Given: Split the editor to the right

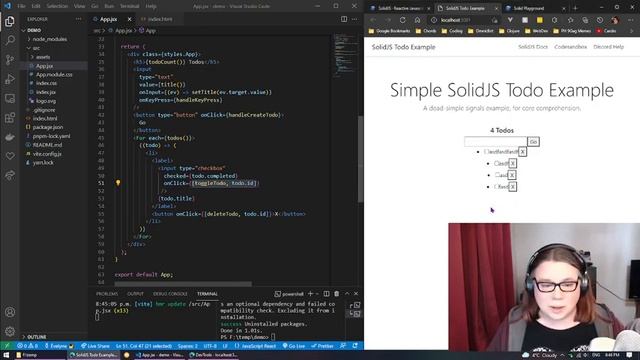Looking at the screenshot, I should pyautogui.click(x=344, y=19).
